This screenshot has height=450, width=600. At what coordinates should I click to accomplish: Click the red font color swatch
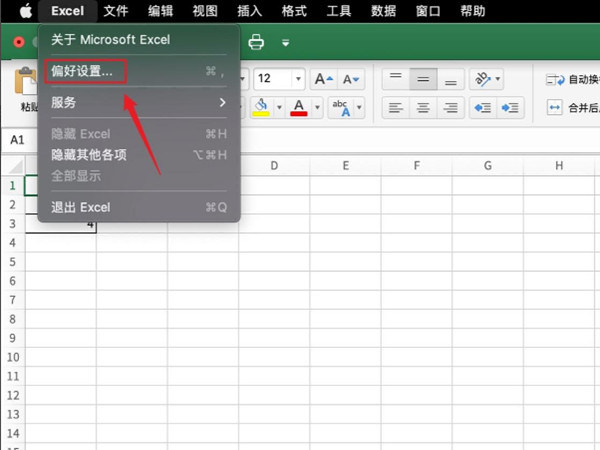click(299, 108)
